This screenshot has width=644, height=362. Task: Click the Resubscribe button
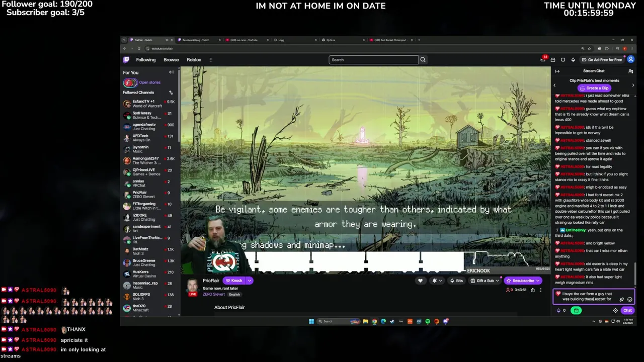[x=523, y=281]
